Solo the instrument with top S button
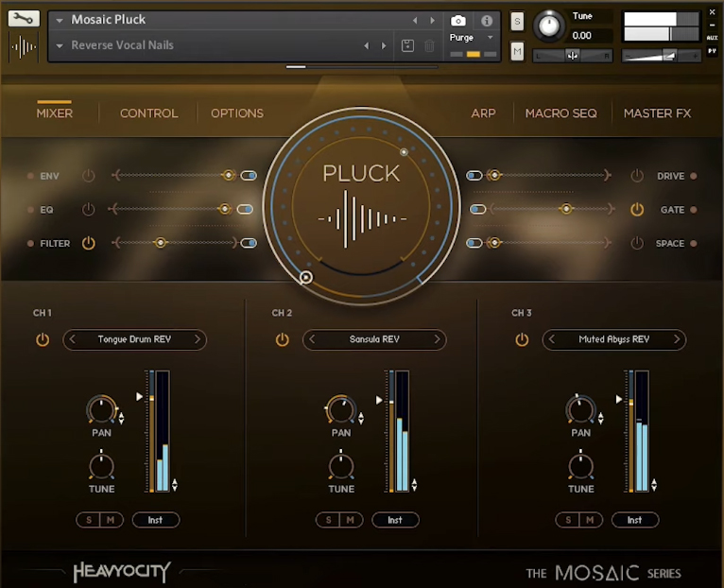This screenshot has height=588, width=724. (517, 21)
